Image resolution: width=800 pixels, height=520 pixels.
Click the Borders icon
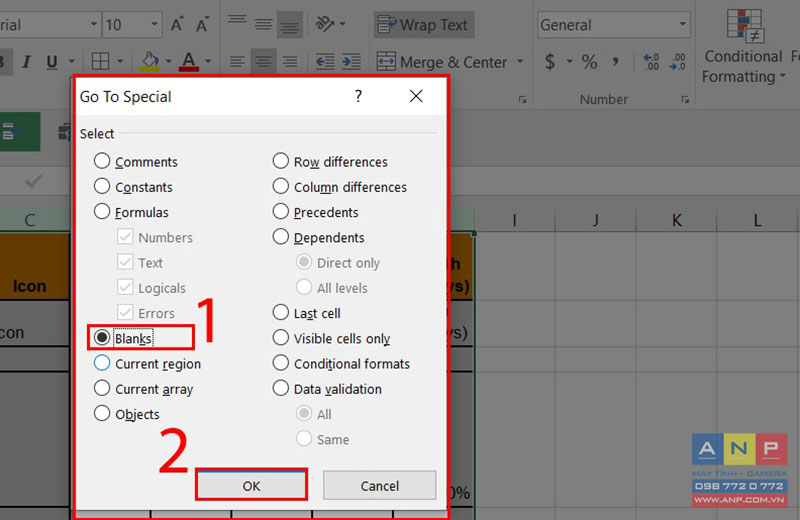[100, 62]
